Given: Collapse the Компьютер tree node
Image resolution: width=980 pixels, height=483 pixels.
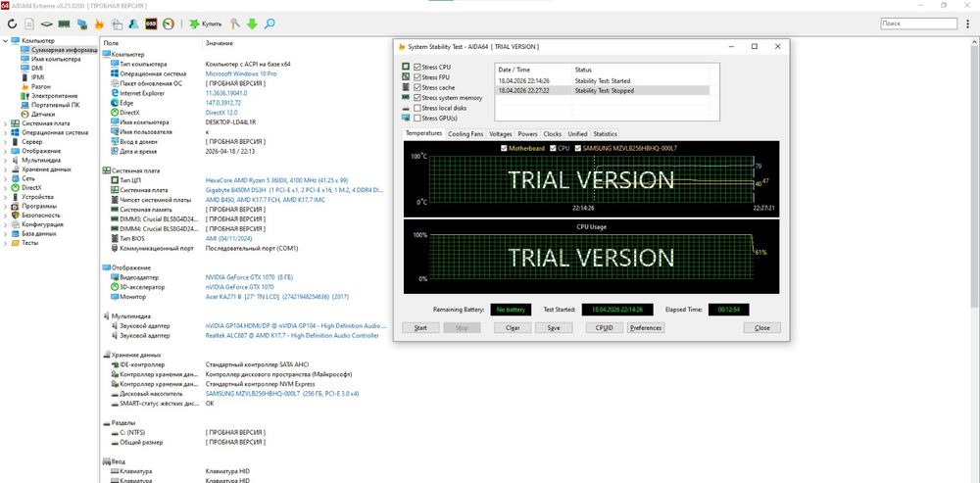Looking at the screenshot, I should point(6,40).
